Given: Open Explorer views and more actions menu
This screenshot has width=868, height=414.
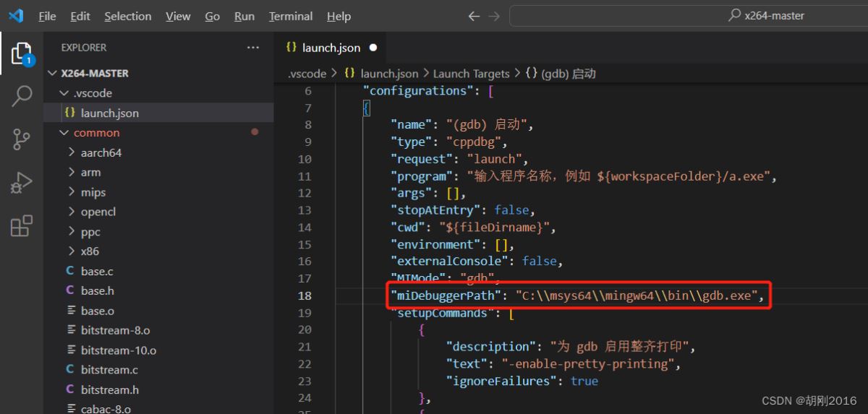Looking at the screenshot, I should coord(252,48).
